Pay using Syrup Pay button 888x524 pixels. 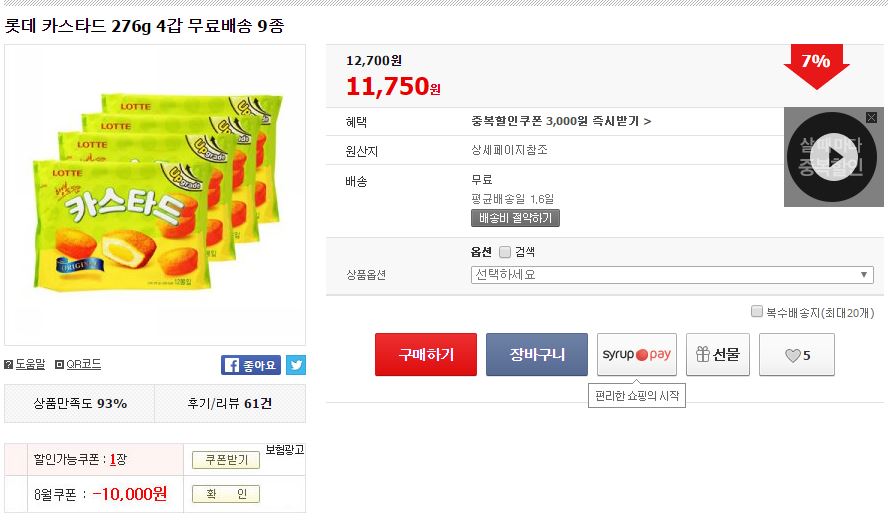[x=636, y=355]
